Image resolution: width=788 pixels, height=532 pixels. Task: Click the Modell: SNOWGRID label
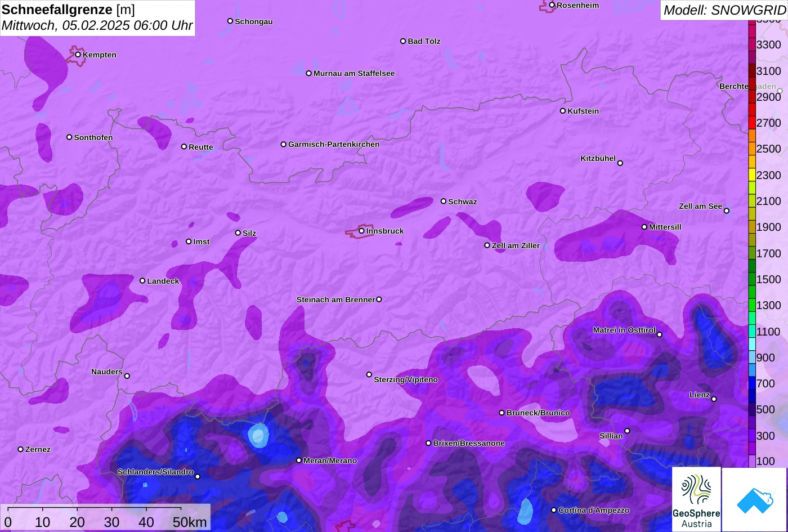[724, 10]
